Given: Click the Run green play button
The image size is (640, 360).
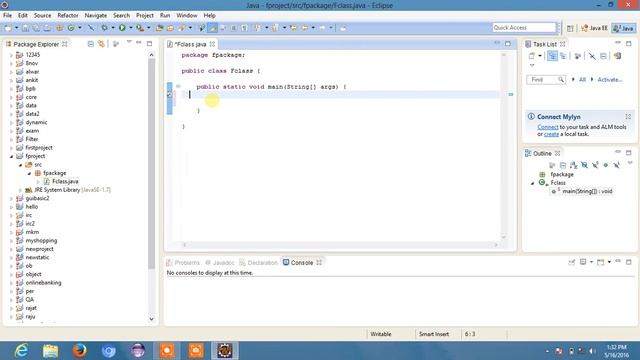Looking at the screenshot, I should [x=122, y=28].
